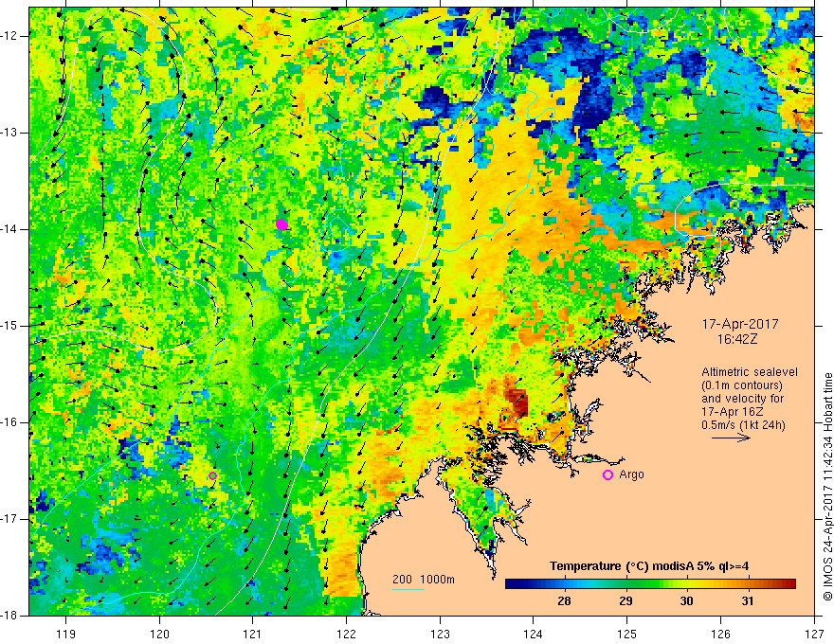
Task: Click the dark red end of color bar
Action: pos(789,584)
